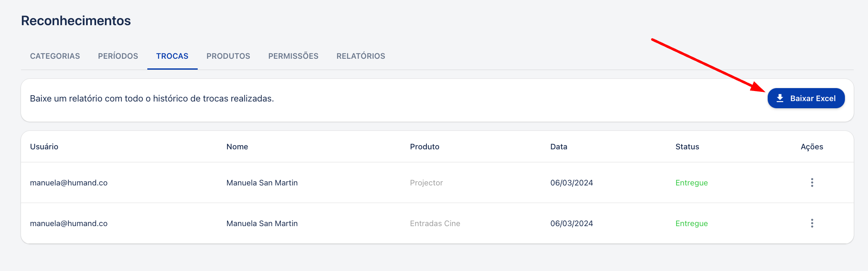Screen dimensions: 868x271
Task: Select the Projector product link
Action: 426,183
